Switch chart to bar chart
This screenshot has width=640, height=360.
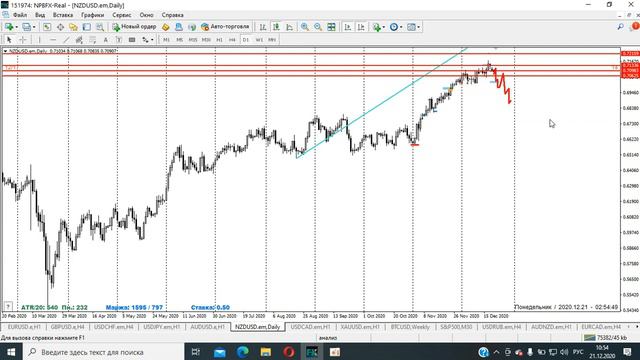263,27
